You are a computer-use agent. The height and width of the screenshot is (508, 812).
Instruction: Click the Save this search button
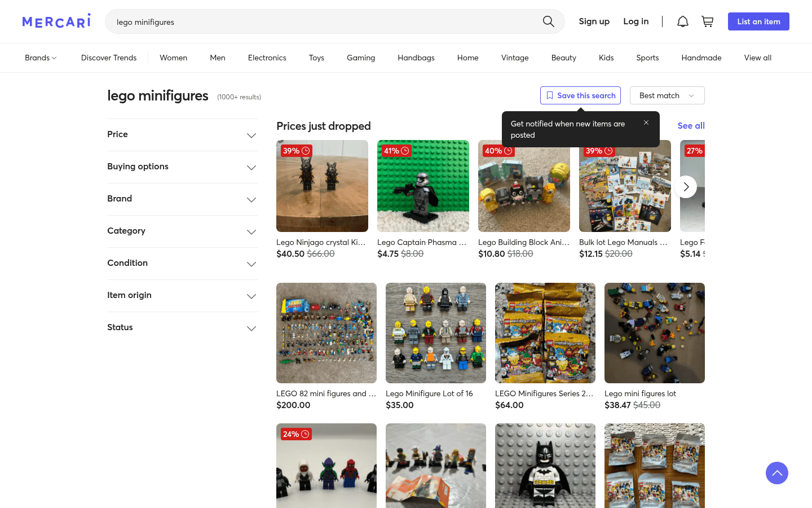coord(580,95)
